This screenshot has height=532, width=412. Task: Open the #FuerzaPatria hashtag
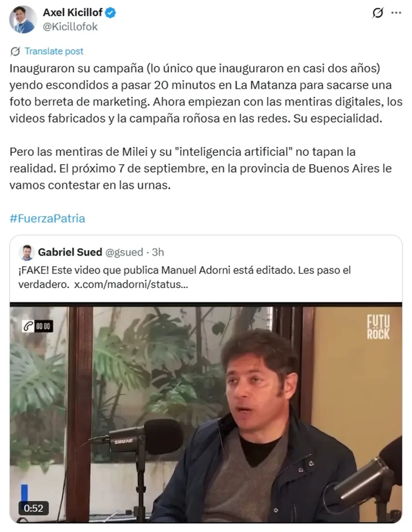(x=47, y=218)
